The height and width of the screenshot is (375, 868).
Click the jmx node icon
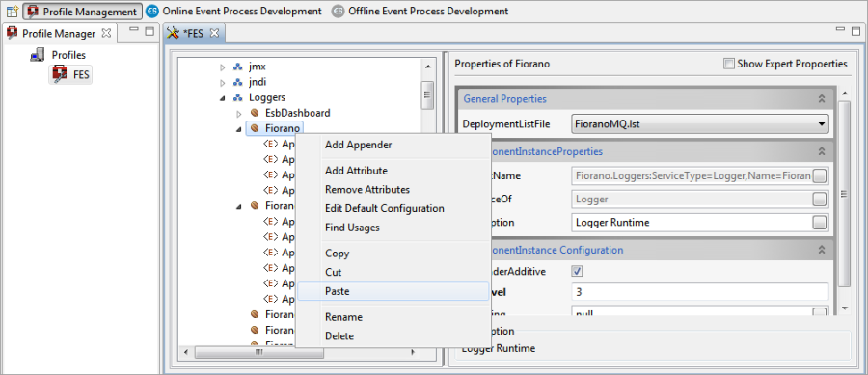238,67
